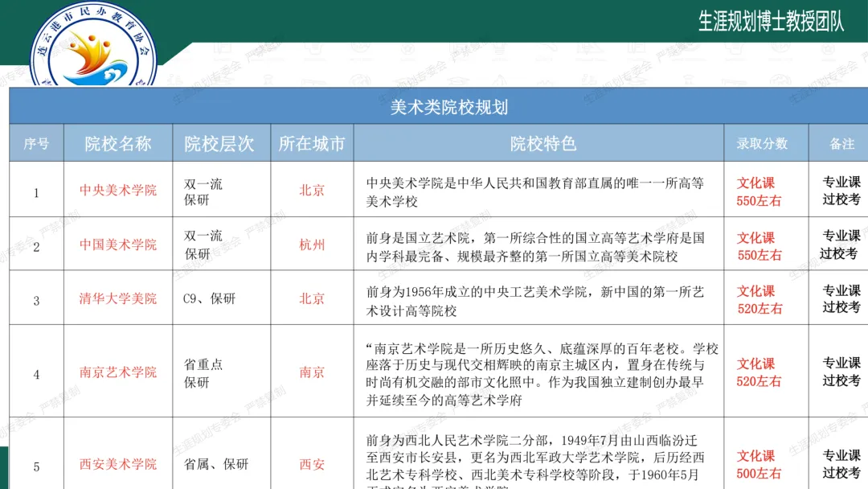Click the 连云港市民办教育协会 logo emblem
Image resolution: width=868 pixels, height=489 pixels.
click(93, 44)
